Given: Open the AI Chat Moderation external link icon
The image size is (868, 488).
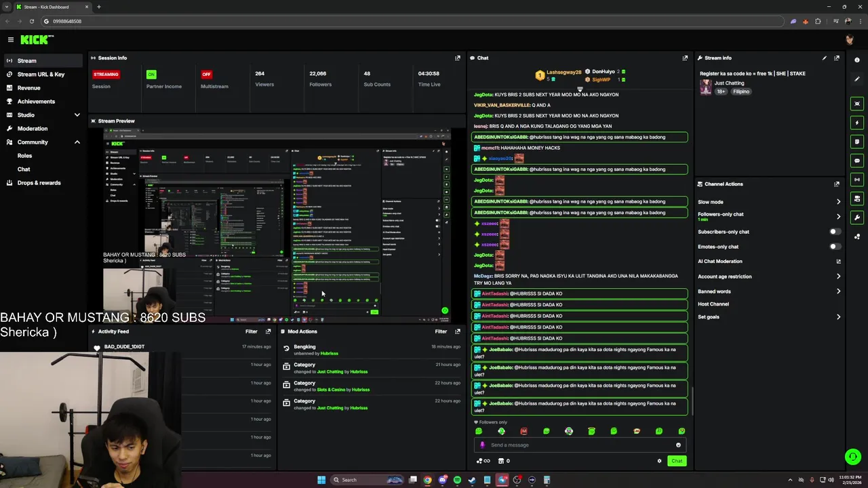Looking at the screenshot, I should (x=838, y=262).
